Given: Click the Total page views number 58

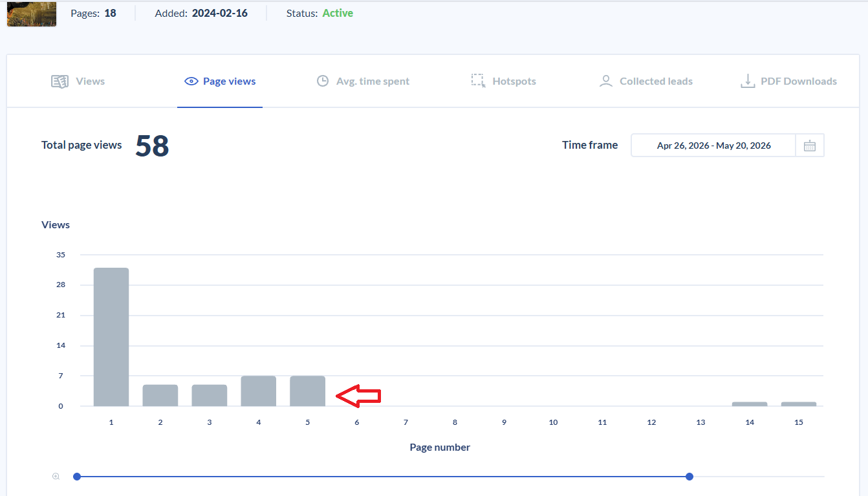Looking at the screenshot, I should 152,146.
